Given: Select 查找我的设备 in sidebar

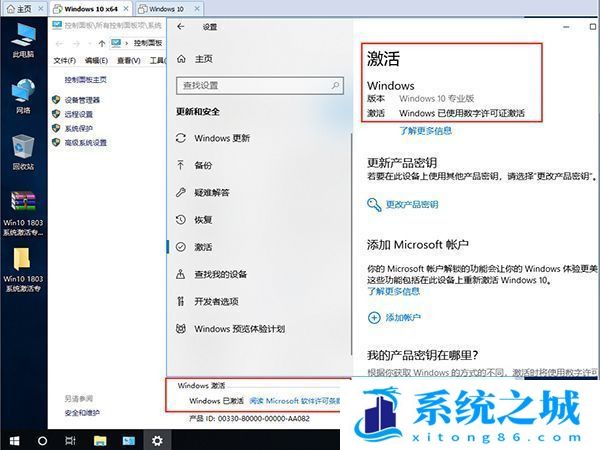Looking at the screenshot, I should tap(220, 274).
